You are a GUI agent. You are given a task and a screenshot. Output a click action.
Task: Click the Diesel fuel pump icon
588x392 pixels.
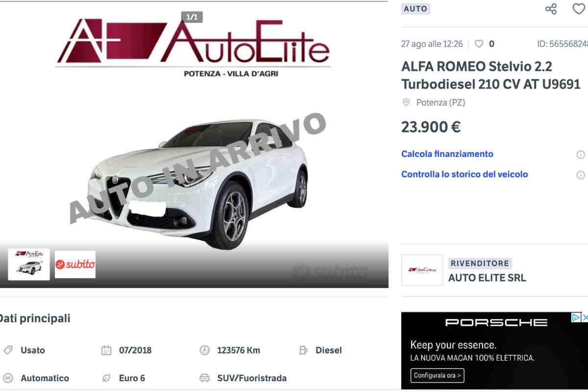[303, 350]
